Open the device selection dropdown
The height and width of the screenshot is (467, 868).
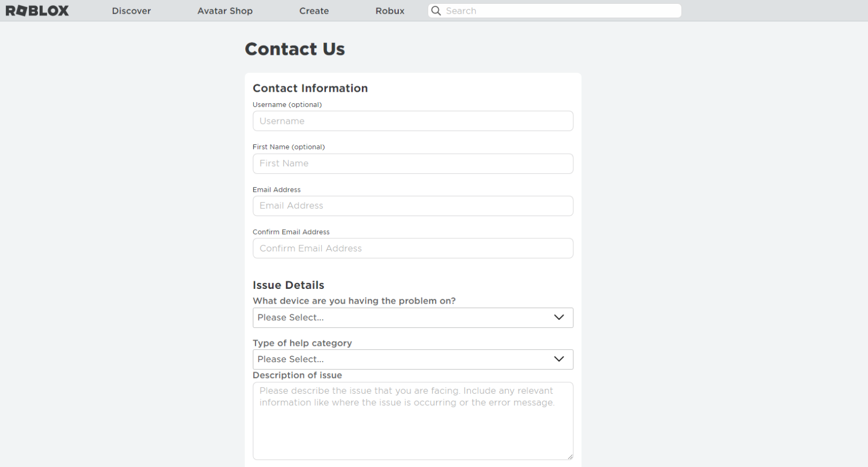401,318
